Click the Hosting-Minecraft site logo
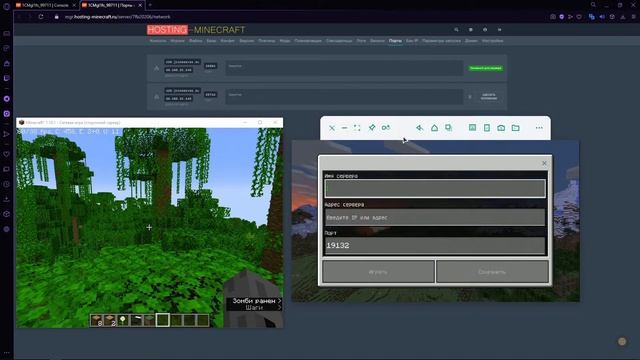This screenshot has height=360, width=640. 196,30
